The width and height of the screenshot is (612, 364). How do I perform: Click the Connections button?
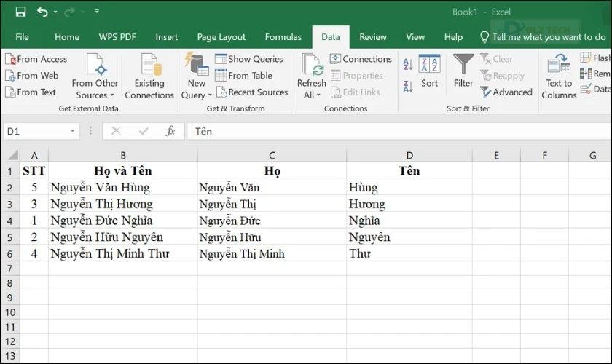(x=361, y=59)
